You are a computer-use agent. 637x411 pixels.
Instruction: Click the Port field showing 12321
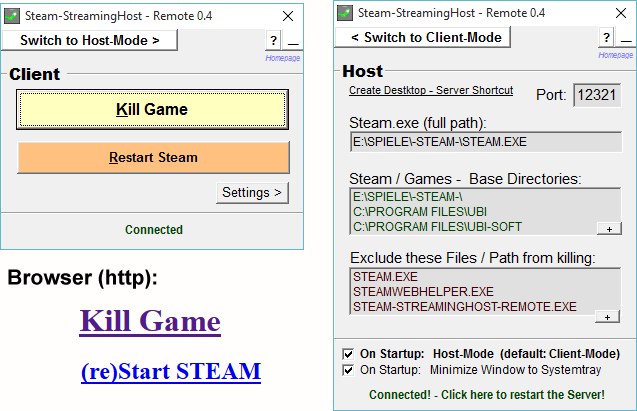[597, 95]
